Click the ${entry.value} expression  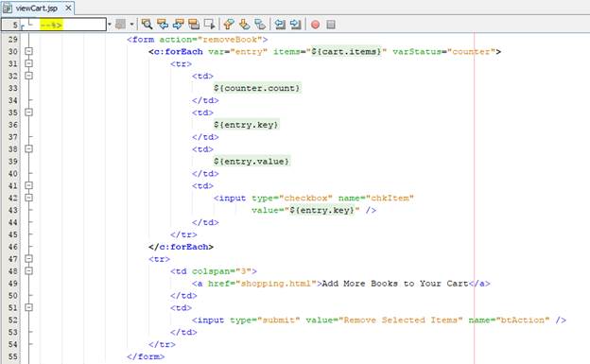click(252, 161)
